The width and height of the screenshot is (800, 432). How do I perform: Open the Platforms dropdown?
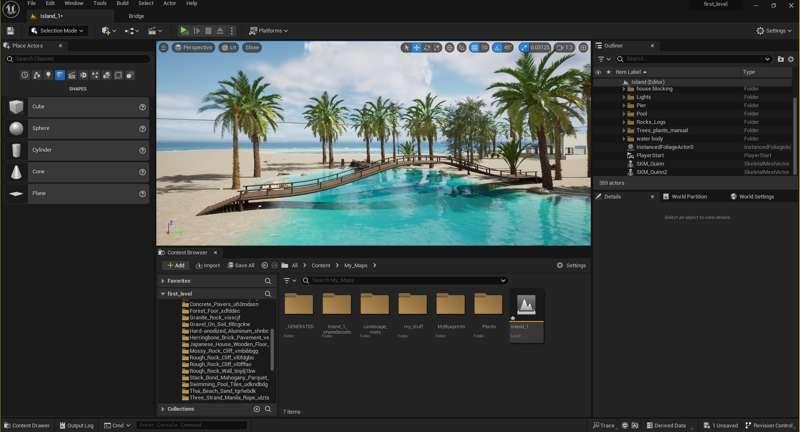coord(268,31)
